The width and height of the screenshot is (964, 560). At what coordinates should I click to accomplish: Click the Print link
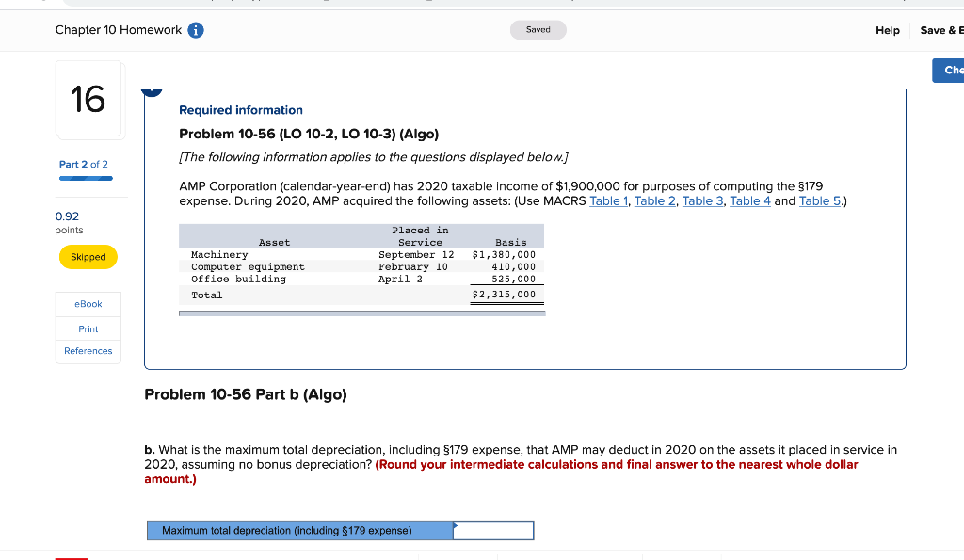coord(88,328)
